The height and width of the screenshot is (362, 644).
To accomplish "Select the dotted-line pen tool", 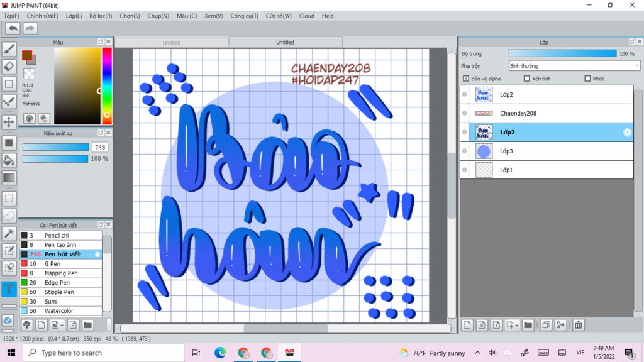I will click(x=9, y=101).
